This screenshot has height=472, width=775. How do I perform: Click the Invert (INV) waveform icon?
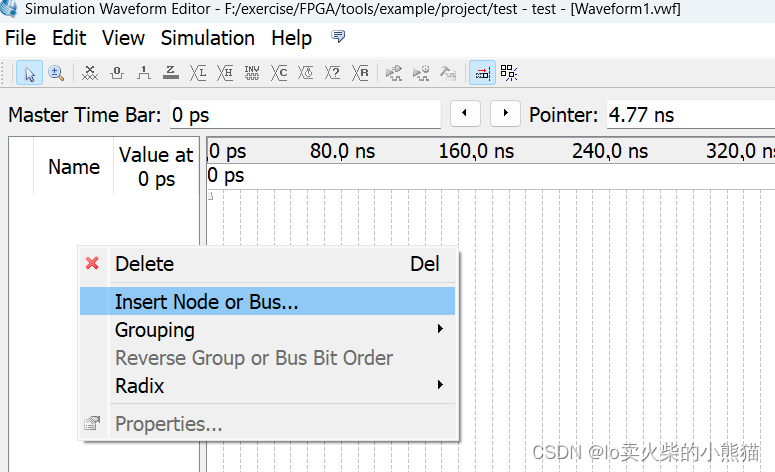pyautogui.click(x=252, y=73)
